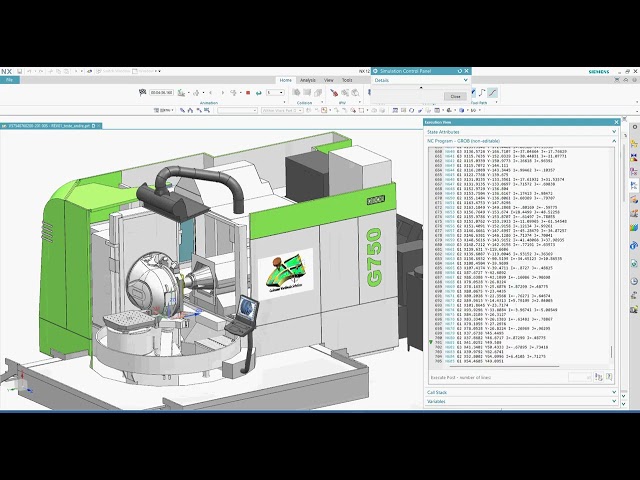The width and height of the screenshot is (640, 480).
Task: Open the Menu dropdown in the selection bar
Action: (x=164, y=110)
